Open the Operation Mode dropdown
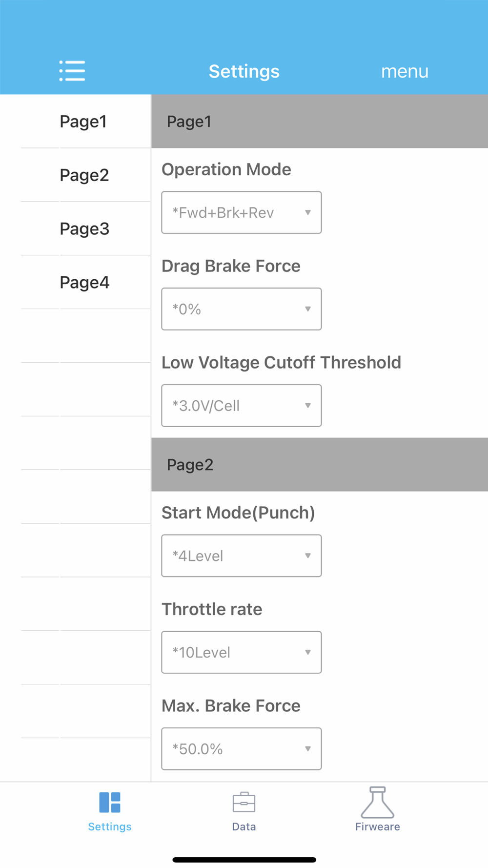The height and width of the screenshot is (868, 488). click(242, 212)
